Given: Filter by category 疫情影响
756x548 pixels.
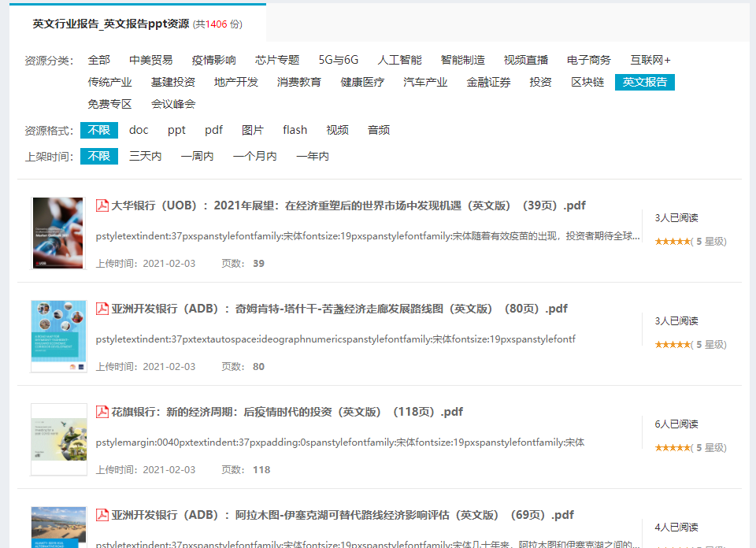Looking at the screenshot, I should pos(213,61).
